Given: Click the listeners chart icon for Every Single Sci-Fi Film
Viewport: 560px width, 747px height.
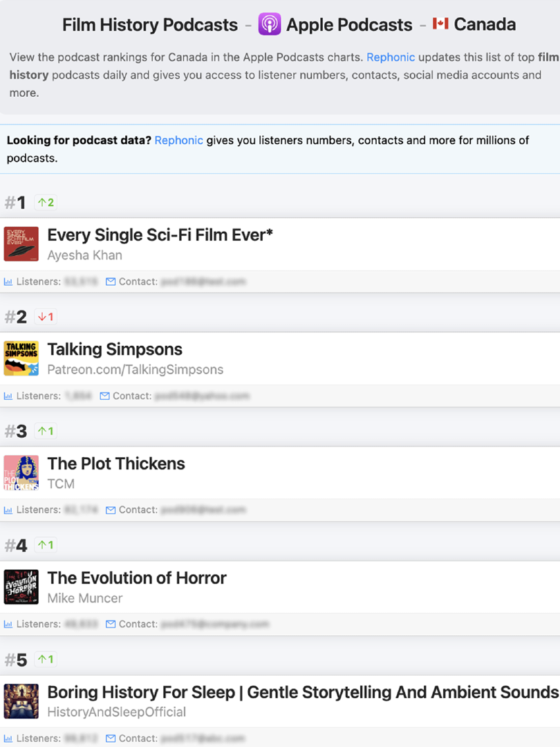Looking at the screenshot, I should [9, 282].
